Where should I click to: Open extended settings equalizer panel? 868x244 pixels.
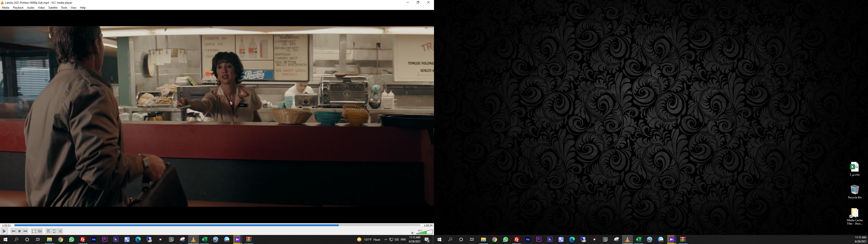click(x=40, y=231)
